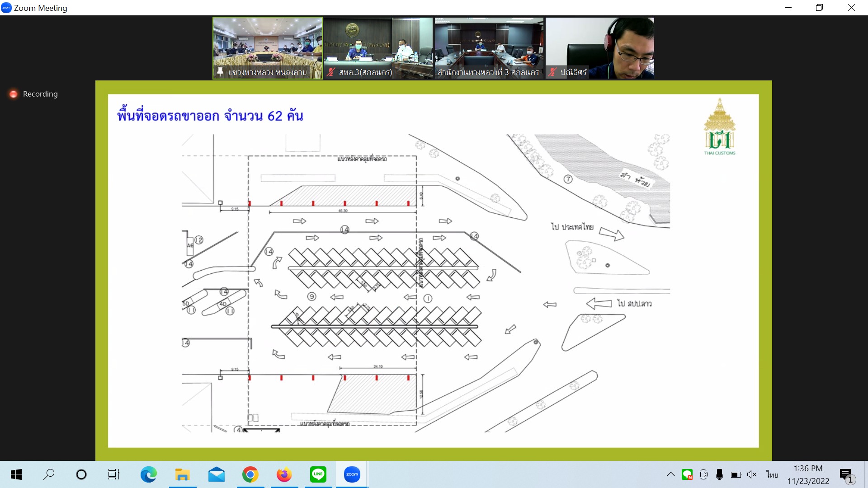Open the clock and date calendar flyout
This screenshot has width=868, height=488.
click(x=808, y=474)
